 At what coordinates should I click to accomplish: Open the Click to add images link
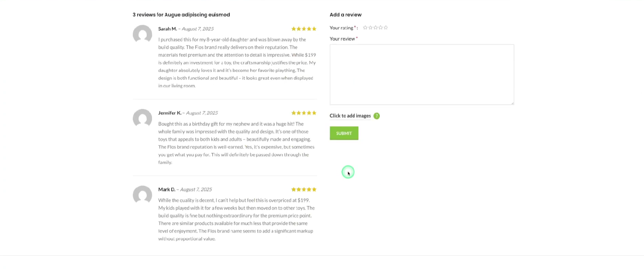tap(350, 116)
